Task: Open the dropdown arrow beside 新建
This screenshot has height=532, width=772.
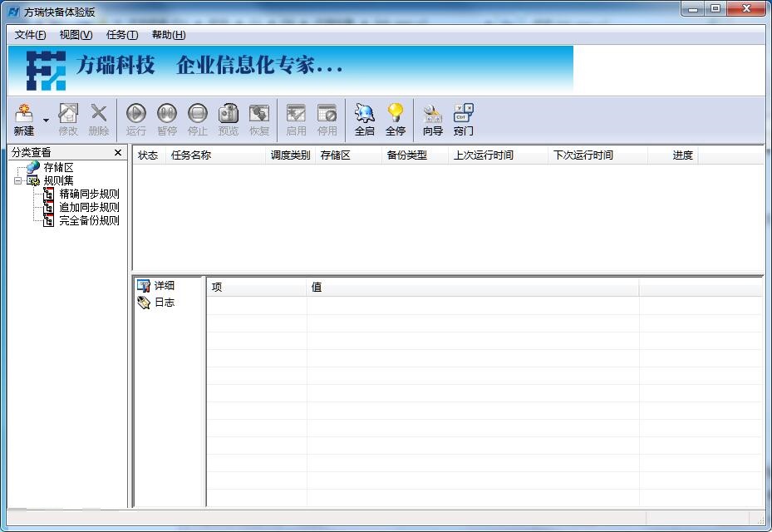Action: [x=46, y=120]
